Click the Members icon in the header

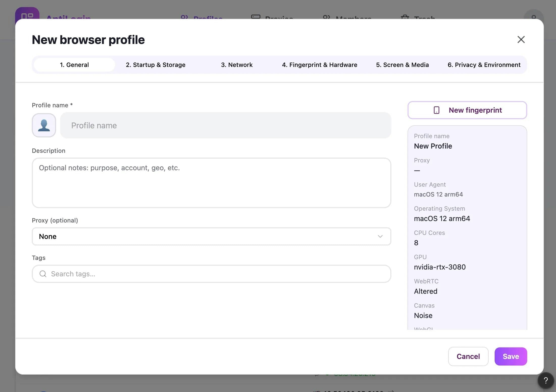pyautogui.click(x=326, y=18)
